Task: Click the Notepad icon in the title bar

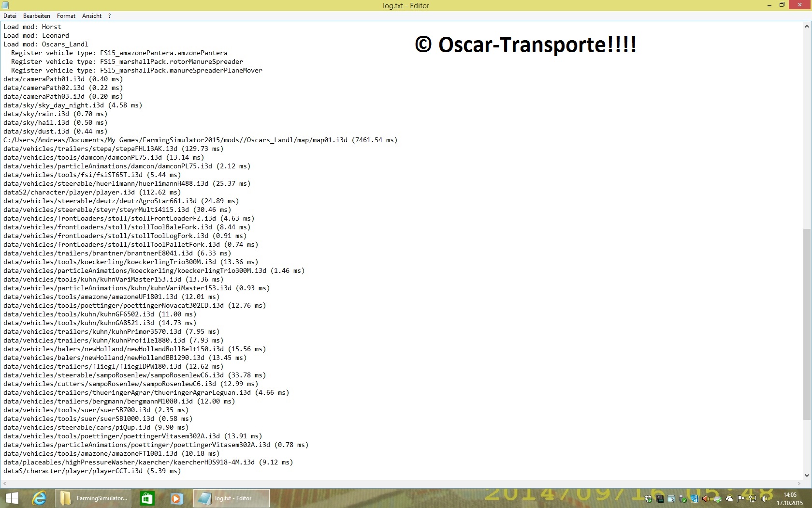Action: (5, 5)
